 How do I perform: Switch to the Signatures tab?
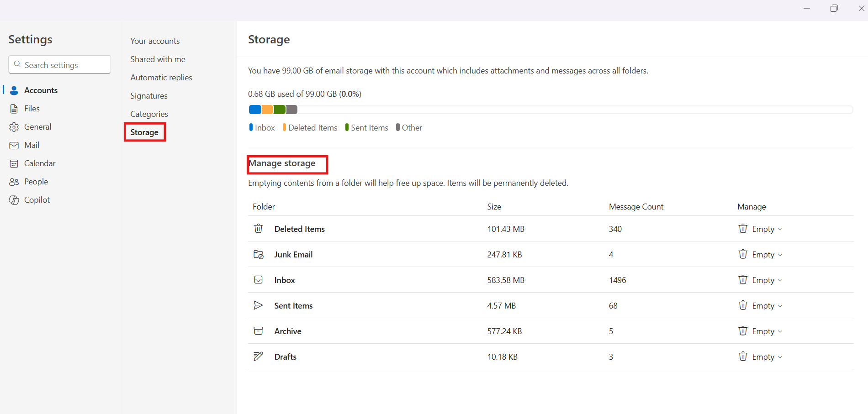[148, 95]
